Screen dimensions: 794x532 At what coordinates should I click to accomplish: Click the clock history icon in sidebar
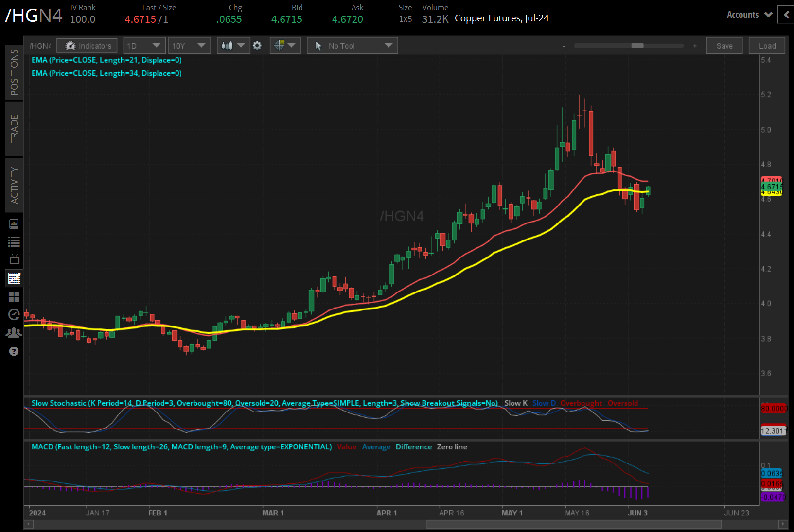14,315
